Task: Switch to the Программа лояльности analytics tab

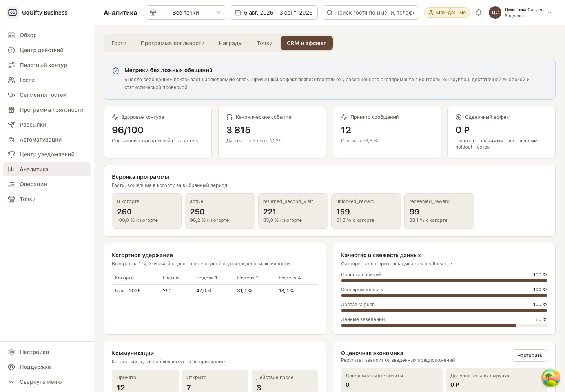Action: coord(173,43)
